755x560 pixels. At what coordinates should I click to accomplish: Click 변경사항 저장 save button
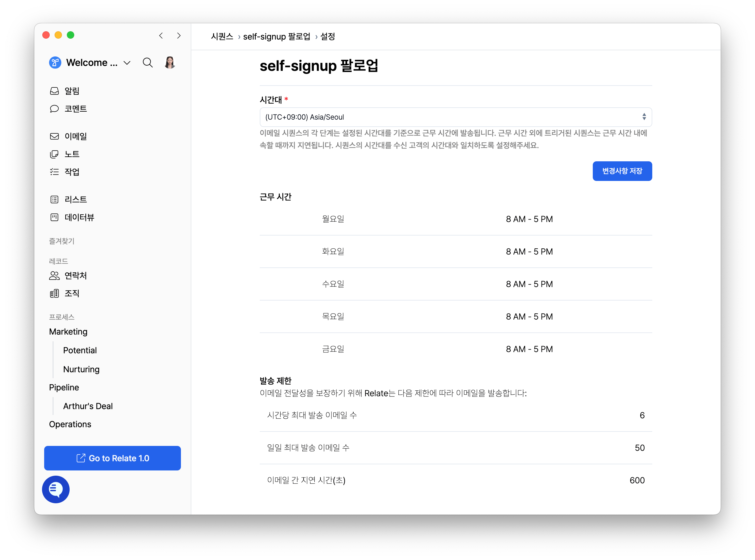(623, 171)
